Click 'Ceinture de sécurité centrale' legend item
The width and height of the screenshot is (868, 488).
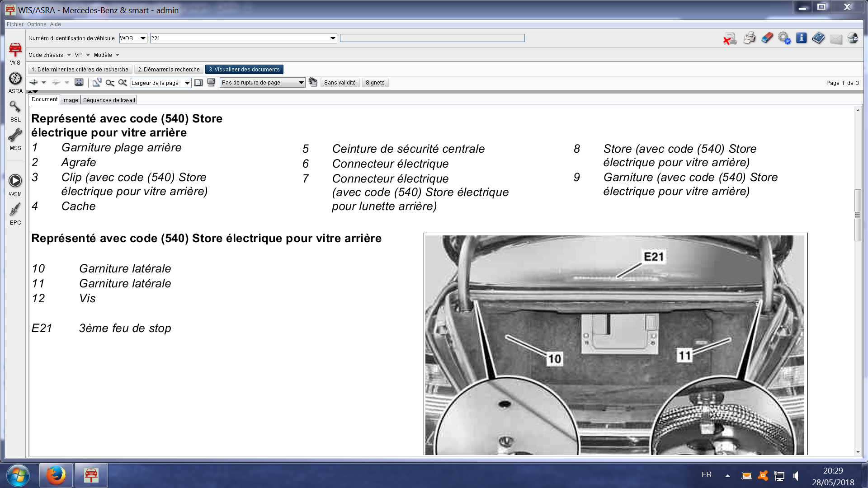coord(408,149)
